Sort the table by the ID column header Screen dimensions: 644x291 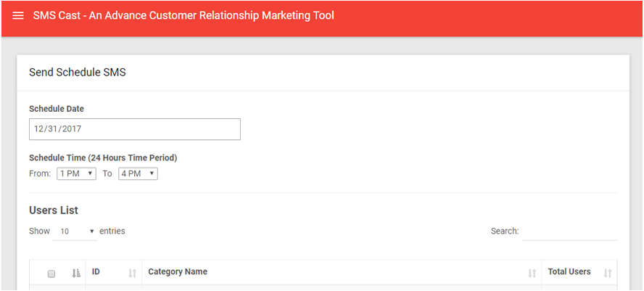pyautogui.click(x=96, y=271)
